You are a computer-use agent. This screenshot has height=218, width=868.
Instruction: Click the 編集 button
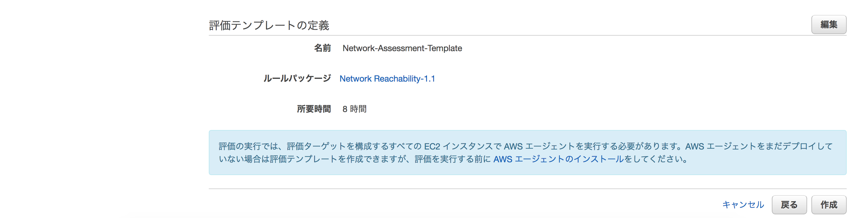pos(828,25)
